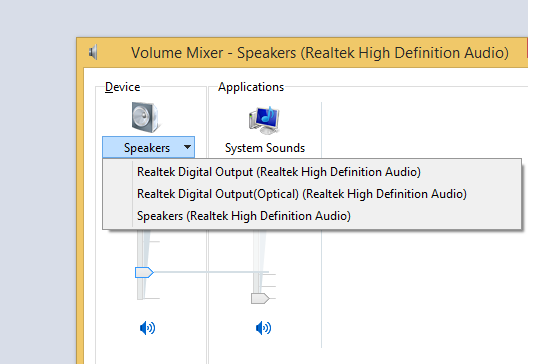Click the System Sounds slider thumb
535x364 pixels.
260,298
